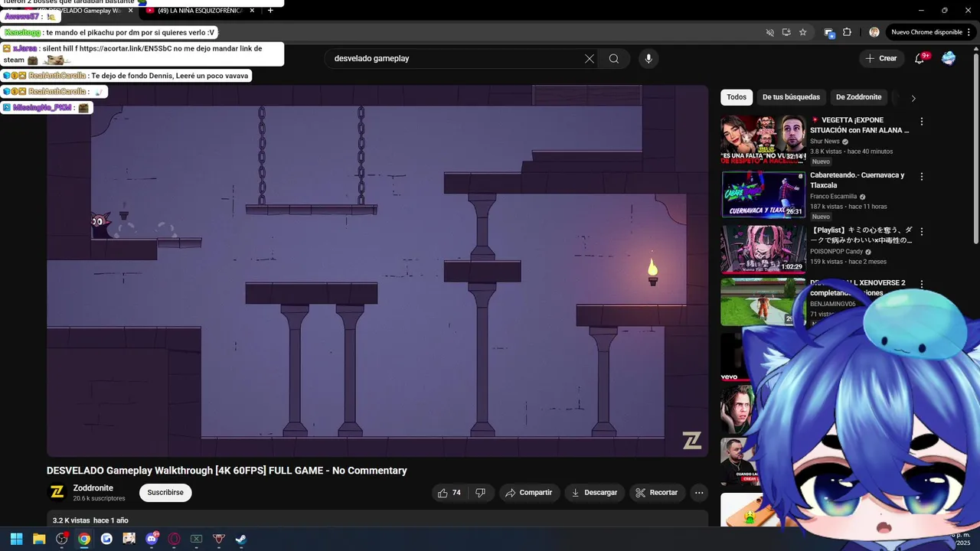Click the 'Cabareteando.- Cuernavaca y Tlaxcala' title
The image size is (980, 551).
[x=857, y=181]
